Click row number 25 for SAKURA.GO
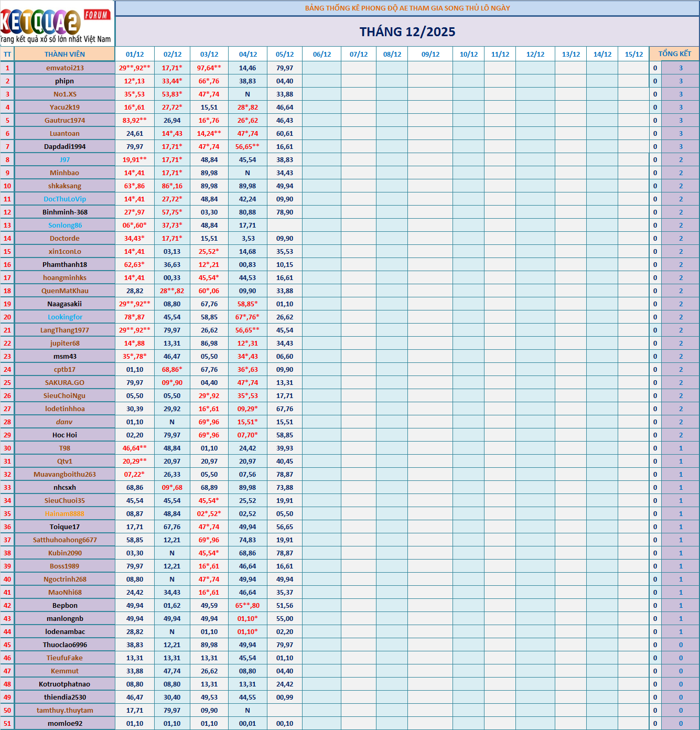 click(7, 382)
